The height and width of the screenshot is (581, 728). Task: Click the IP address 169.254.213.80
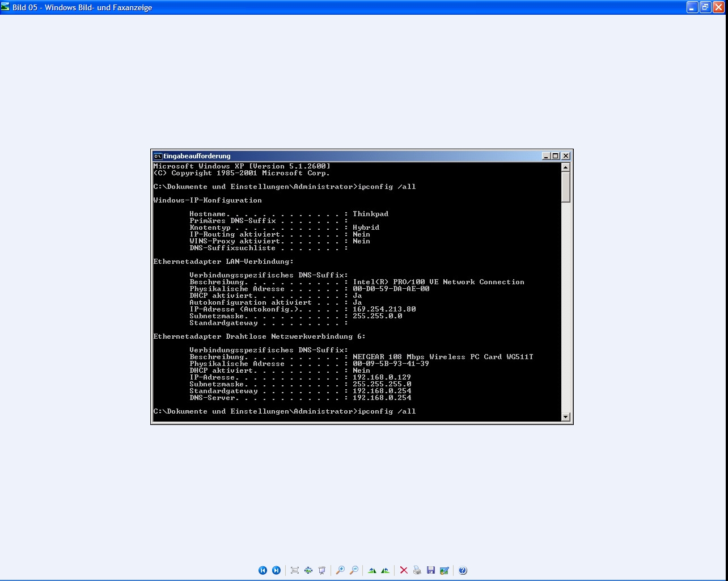point(384,309)
